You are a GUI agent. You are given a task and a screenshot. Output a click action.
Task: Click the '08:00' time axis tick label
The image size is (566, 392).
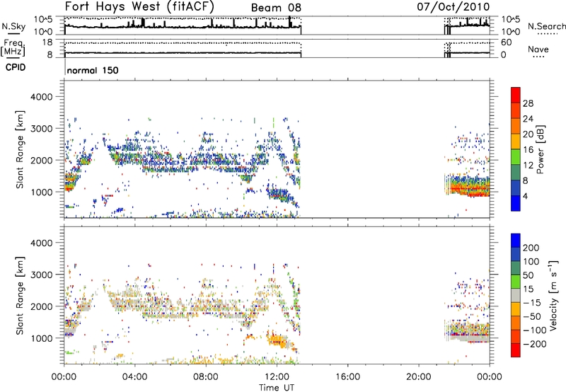point(206,377)
